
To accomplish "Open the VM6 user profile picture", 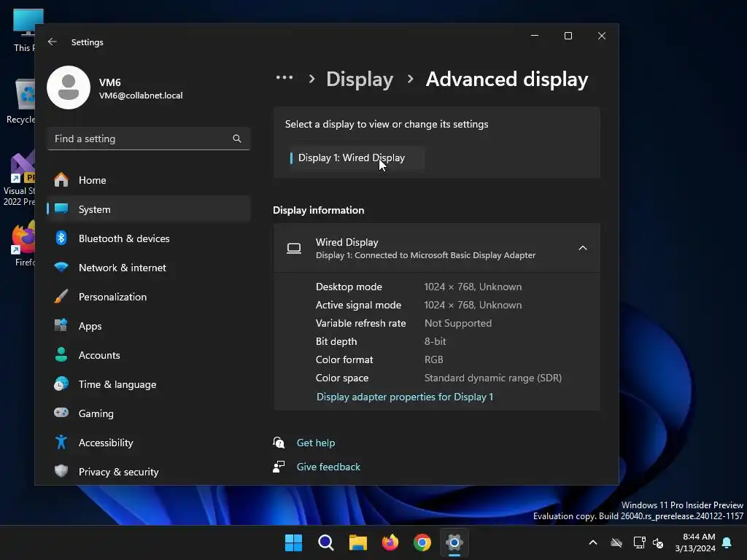I will click(69, 87).
